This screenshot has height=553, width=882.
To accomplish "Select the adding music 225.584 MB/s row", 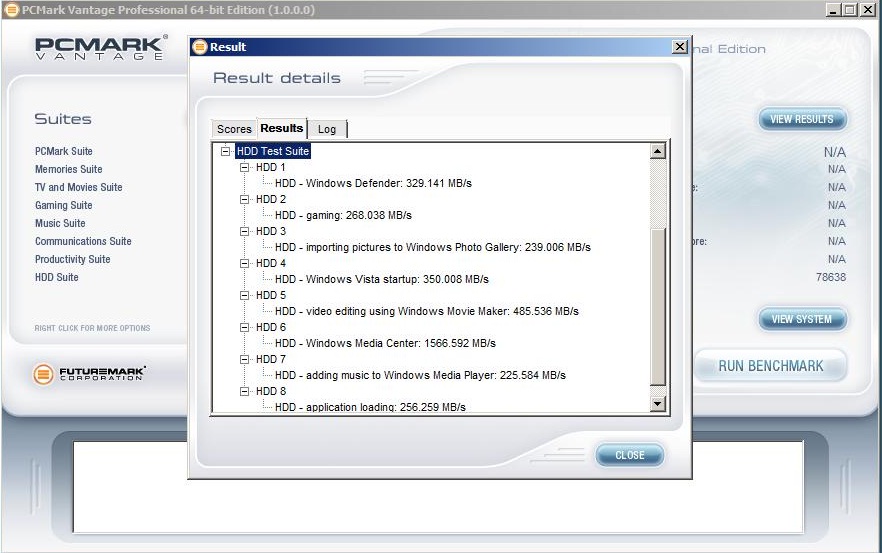I will (420, 375).
